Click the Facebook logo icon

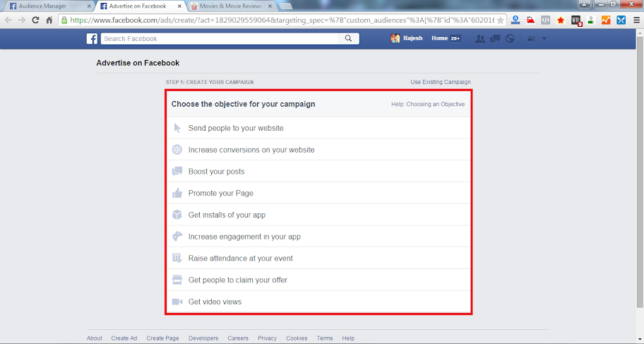(92, 39)
